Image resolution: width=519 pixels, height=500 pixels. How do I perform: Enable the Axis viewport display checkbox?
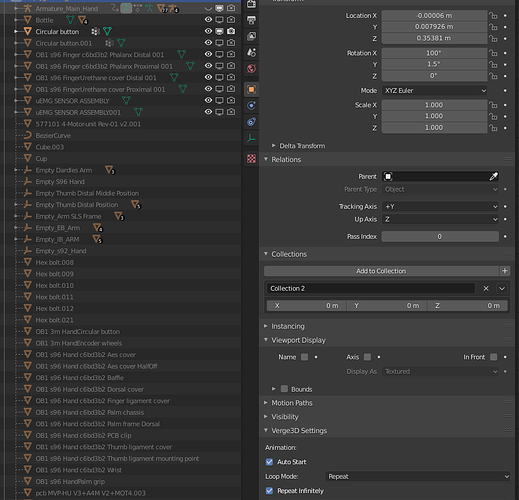pyautogui.click(x=367, y=357)
